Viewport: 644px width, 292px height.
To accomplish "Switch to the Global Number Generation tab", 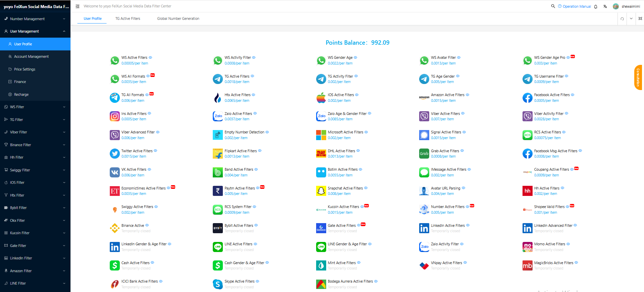I will (x=178, y=18).
